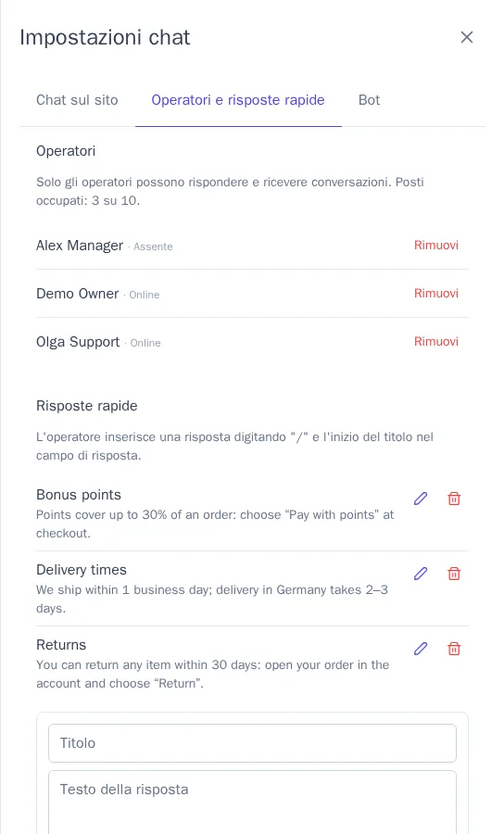Delete the Bonus points quick reply
Screen dimensions: 504x834
tap(454, 499)
